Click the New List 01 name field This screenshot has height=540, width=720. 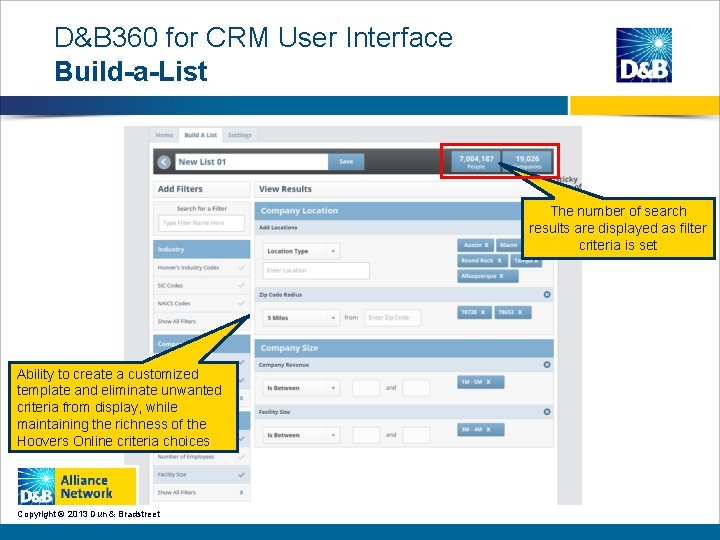click(x=252, y=162)
